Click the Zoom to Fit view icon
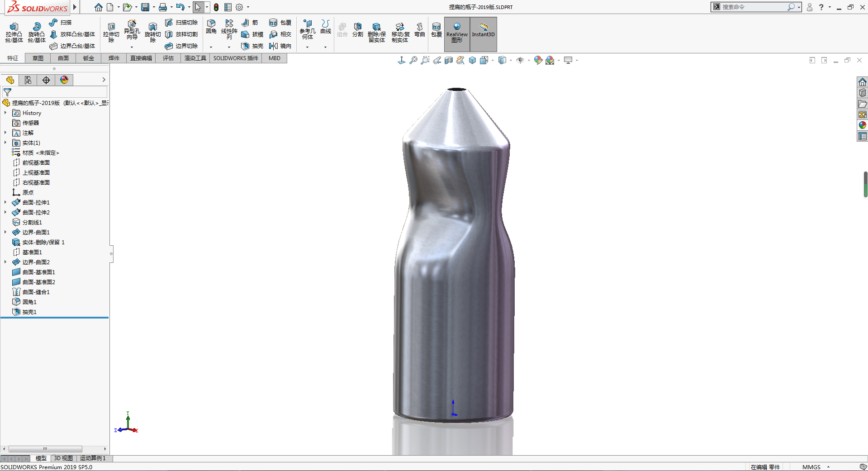Image resolution: width=868 pixels, height=471 pixels. coord(413,60)
